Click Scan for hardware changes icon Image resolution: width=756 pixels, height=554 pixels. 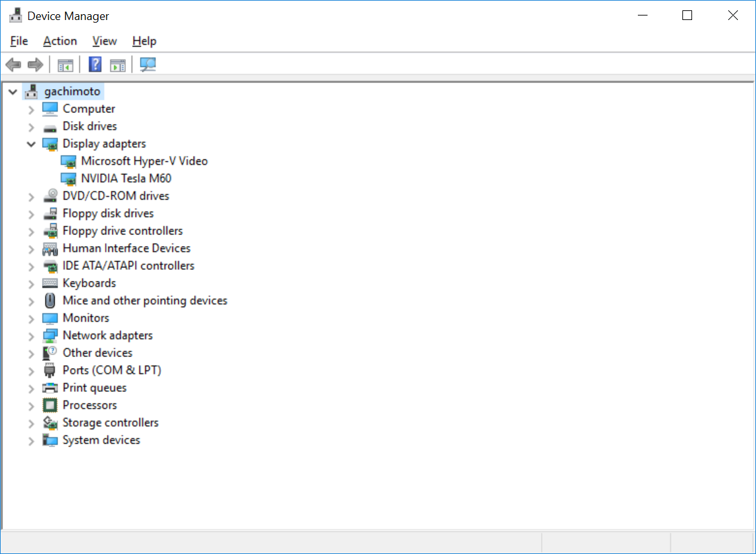(x=148, y=65)
